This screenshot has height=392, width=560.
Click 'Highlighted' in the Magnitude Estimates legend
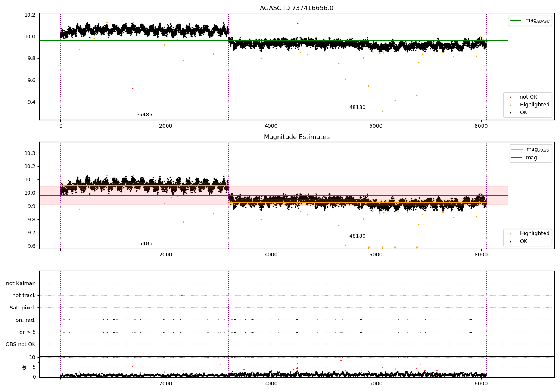535,234
